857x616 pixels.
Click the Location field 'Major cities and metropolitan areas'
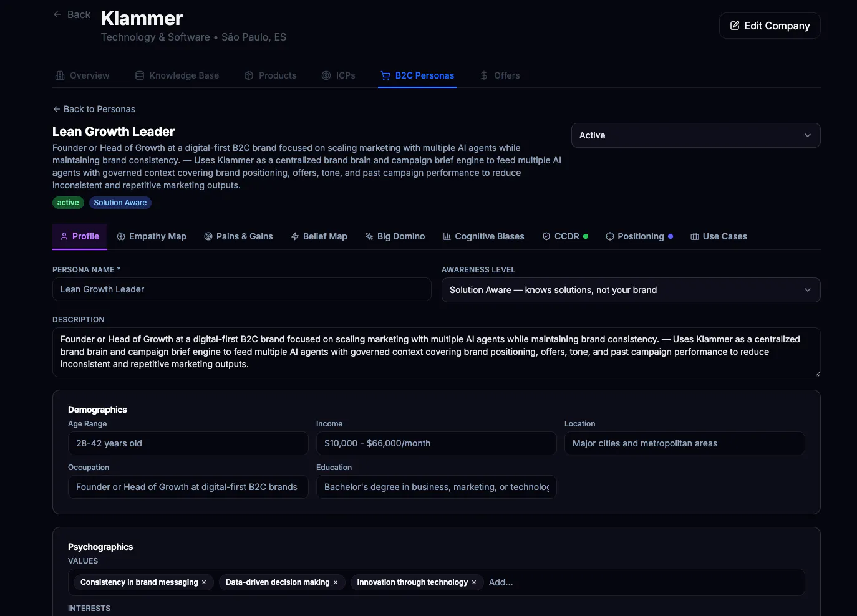684,443
